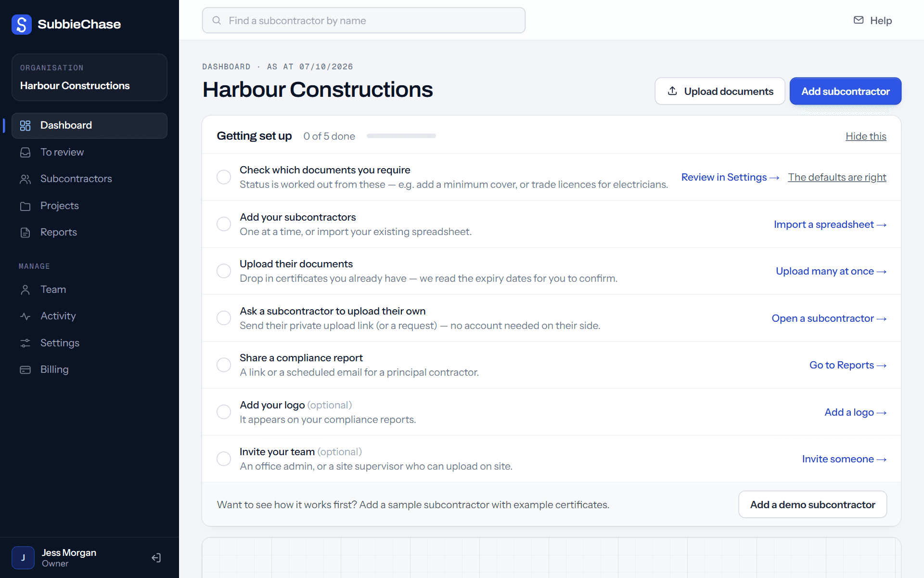Open Projects from the sidebar

coord(90,206)
